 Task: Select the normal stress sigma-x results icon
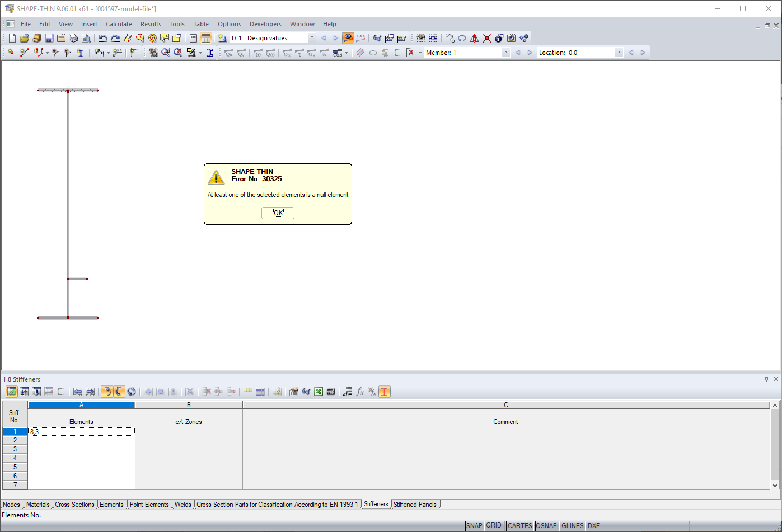tap(287, 52)
